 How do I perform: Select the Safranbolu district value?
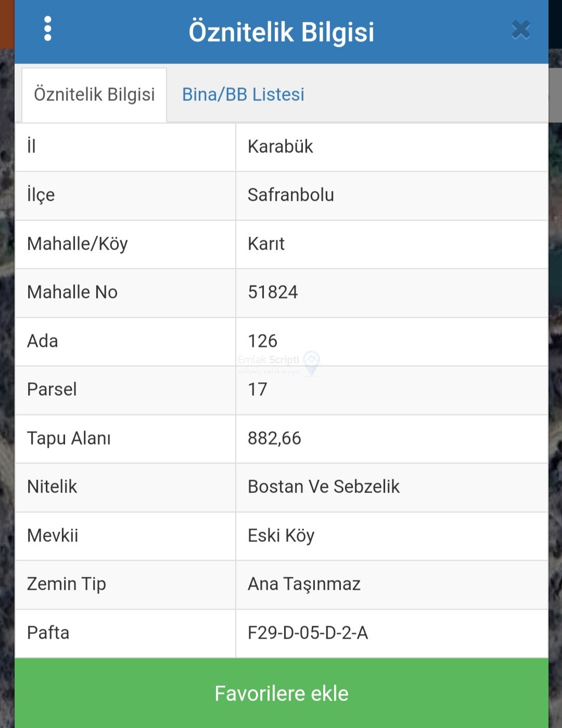pyautogui.click(x=290, y=195)
